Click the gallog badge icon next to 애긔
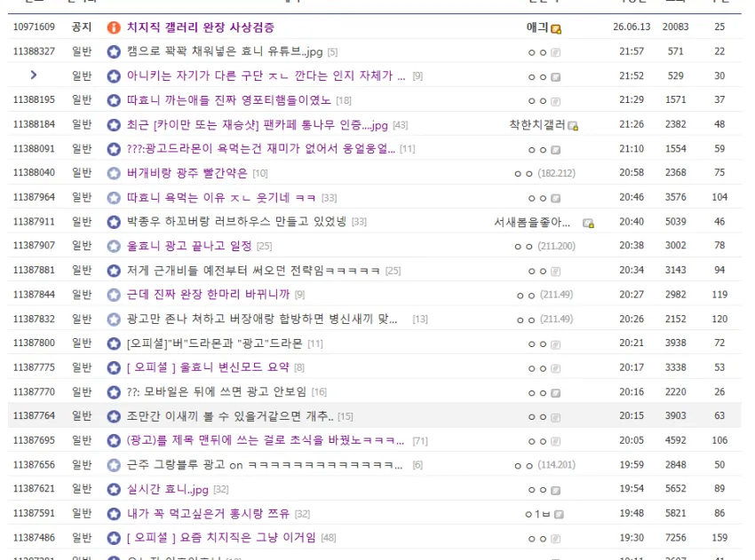 (556, 29)
